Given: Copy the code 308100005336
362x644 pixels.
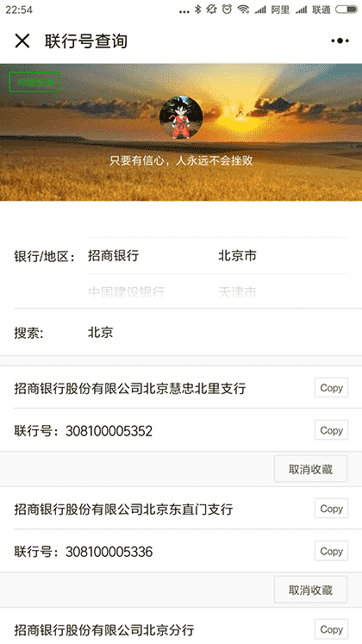Looking at the screenshot, I should click(x=331, y=551).
